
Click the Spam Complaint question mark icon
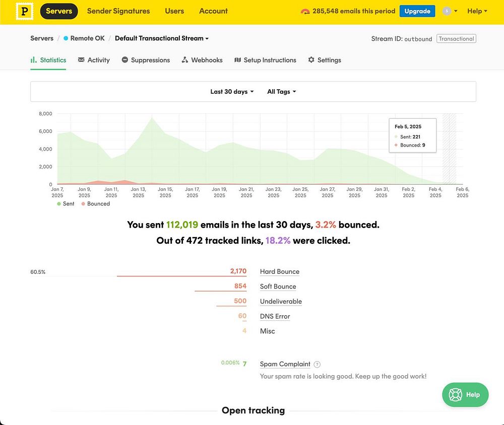coord(317,364)
